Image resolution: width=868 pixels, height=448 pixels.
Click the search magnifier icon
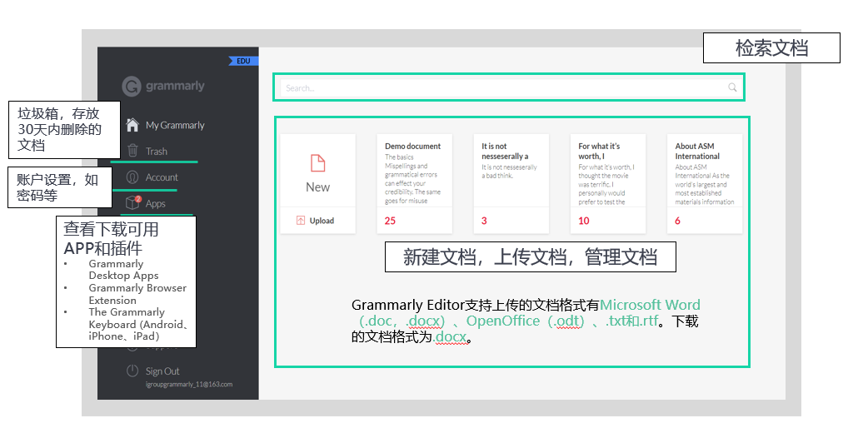click(732, 87)
